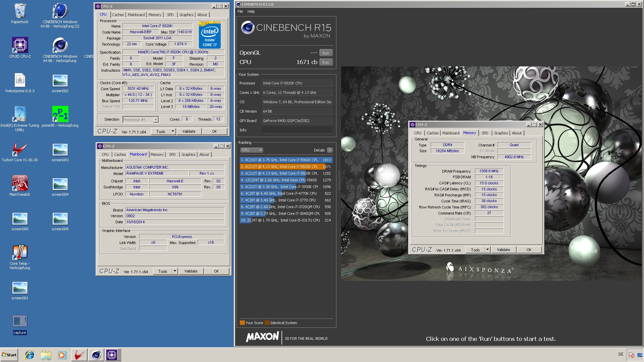Click the Details arrow in Ranking
644x362 pixels.
330,150
